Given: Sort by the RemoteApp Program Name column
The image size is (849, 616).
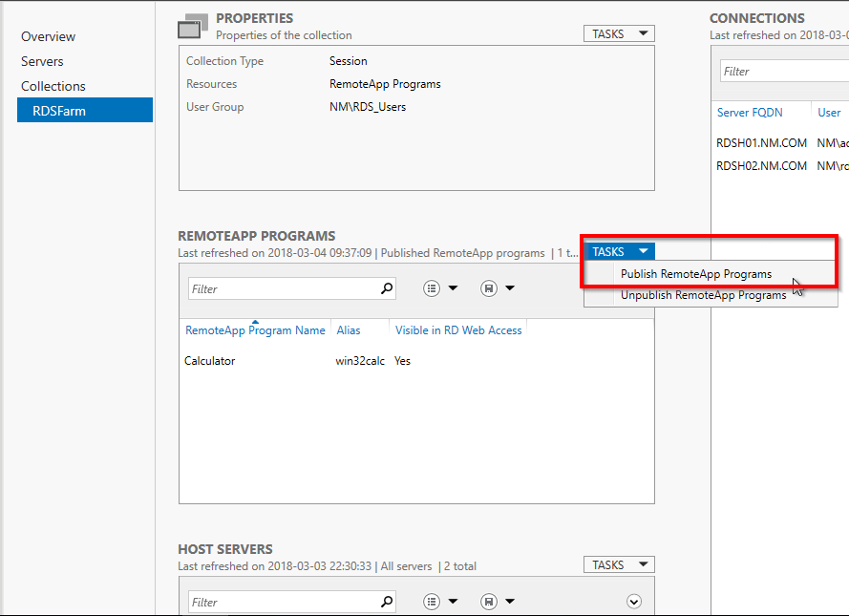Looking at the screenshot, I should 255,329.
